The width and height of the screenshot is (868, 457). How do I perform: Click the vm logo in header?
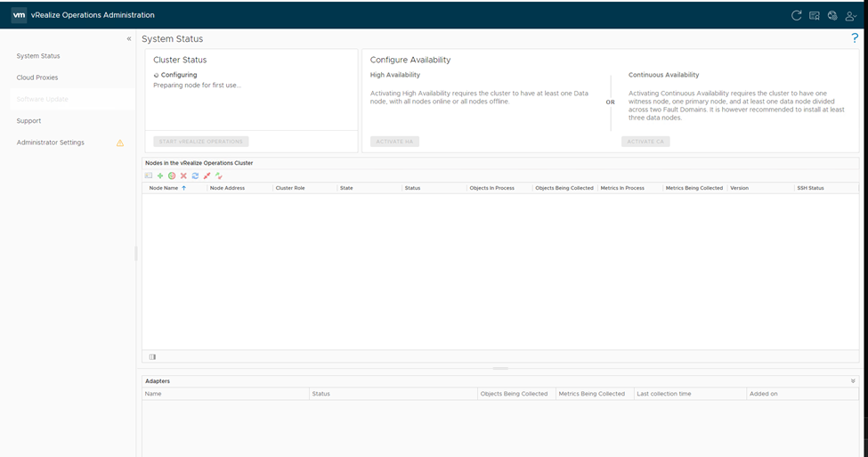(19, 15)
